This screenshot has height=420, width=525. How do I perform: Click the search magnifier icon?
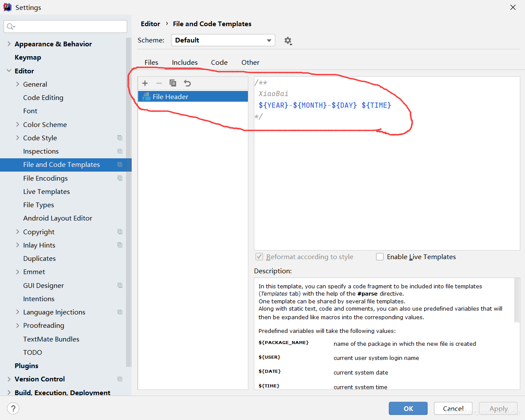[x=11, y=27]
